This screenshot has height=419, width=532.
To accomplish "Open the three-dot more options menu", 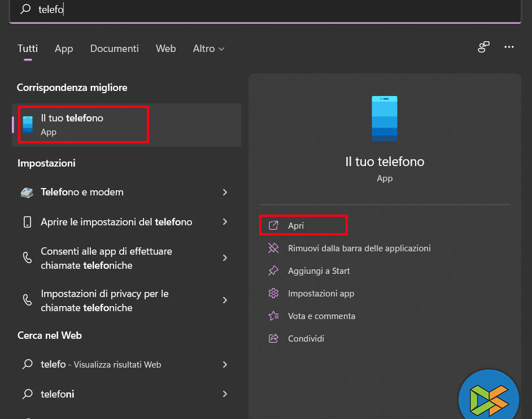I will pos(509,47).
